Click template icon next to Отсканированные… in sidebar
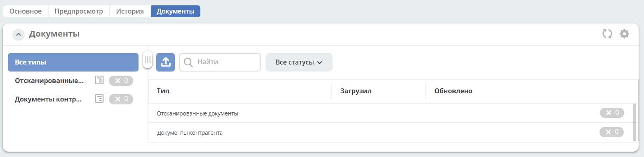 click(x=99, y=81)
